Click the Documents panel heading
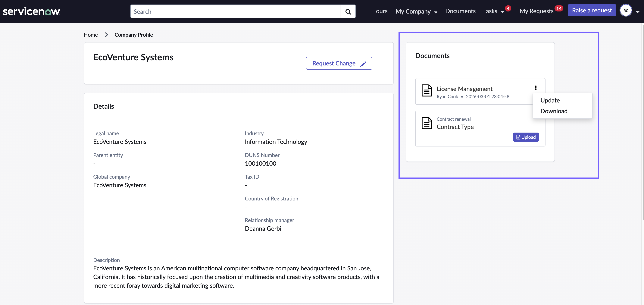644x305 pixels. 432,56
